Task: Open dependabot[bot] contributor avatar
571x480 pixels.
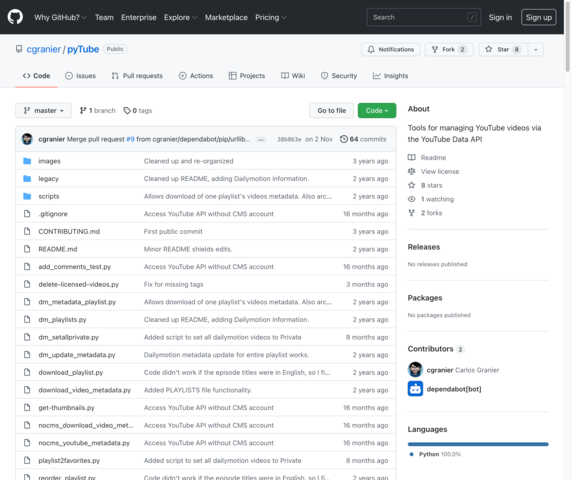Action: point(415,389)
